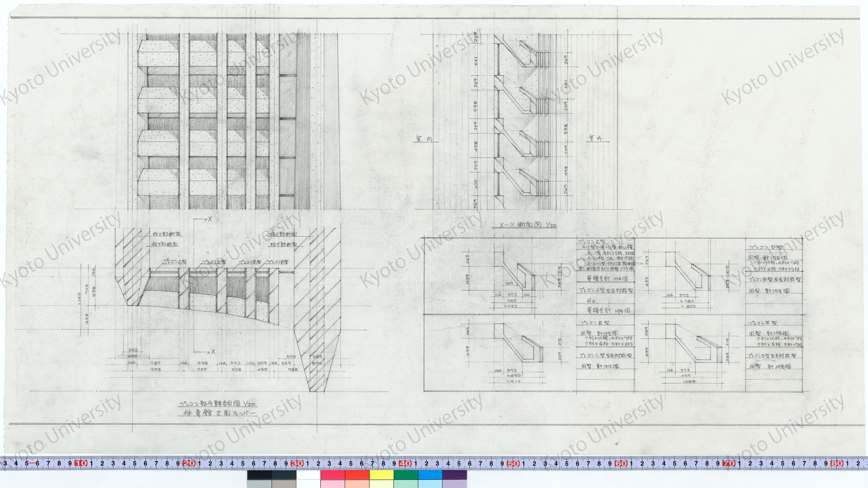Select the bright blue color swatch
The image size is (868, 488).
pos(430,474)
